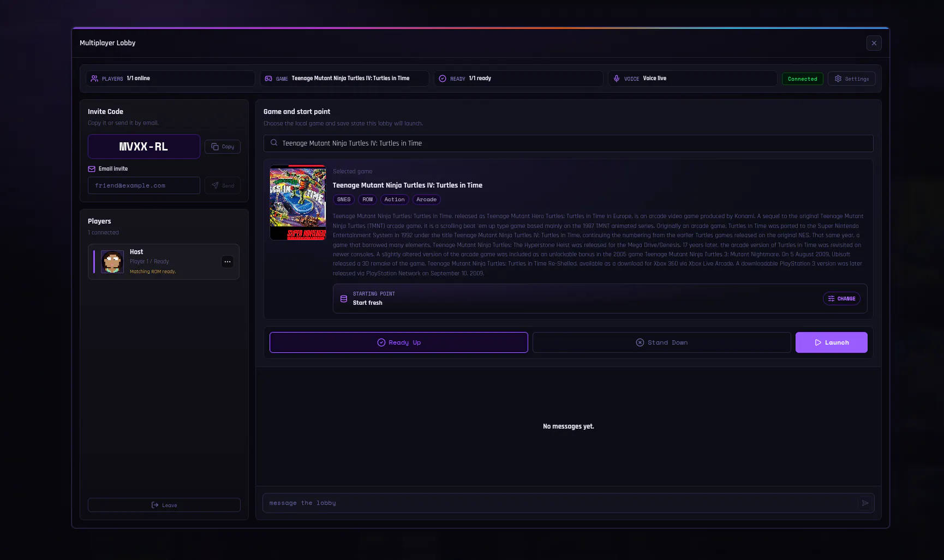Click the Player 1 / Ready label
The width and height of the screenshot is (944, 560).
tap(150, 262)
